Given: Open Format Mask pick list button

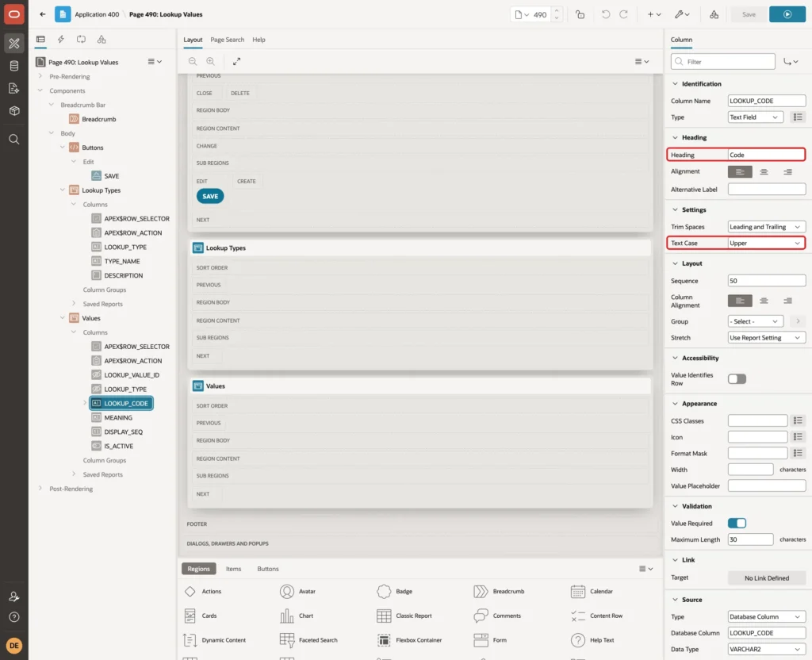Looking at the screenshot, I should tap(798, 453).
